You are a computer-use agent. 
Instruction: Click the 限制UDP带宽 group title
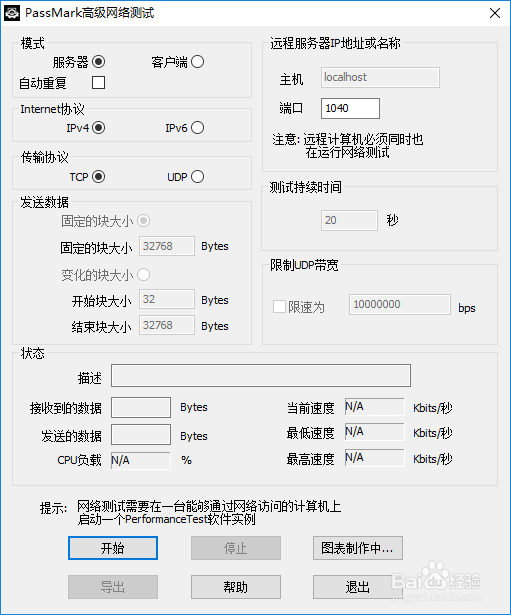(x=304, y=265)
